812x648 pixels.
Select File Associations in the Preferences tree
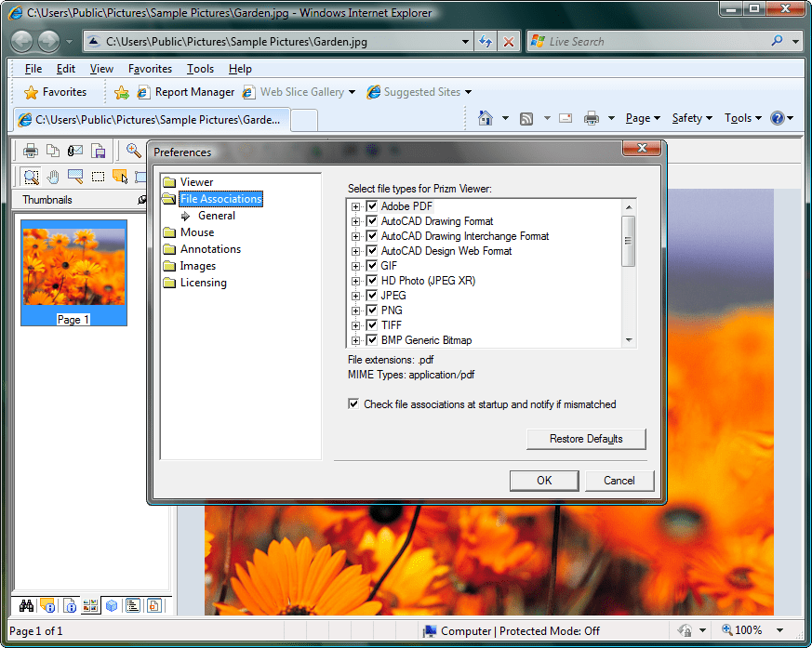pos(219,198)
